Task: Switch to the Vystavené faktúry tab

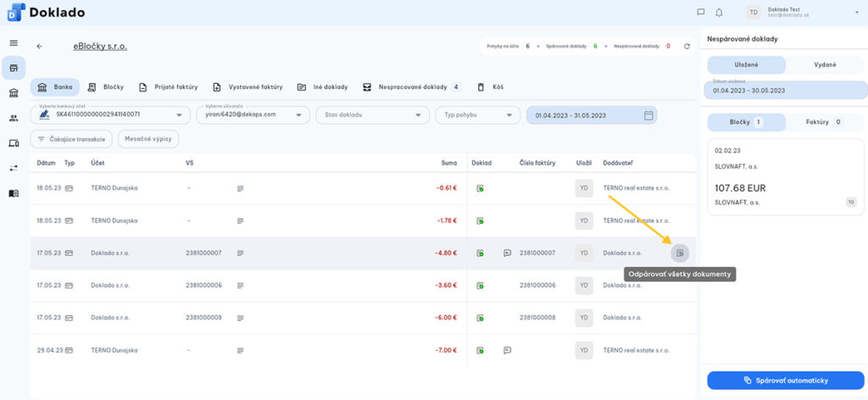Action: point(248,86)
